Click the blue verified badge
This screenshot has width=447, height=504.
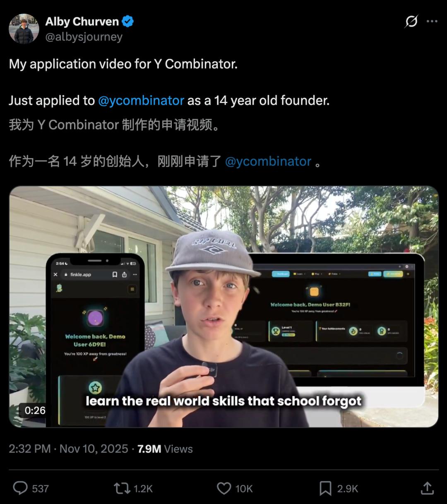coord(128,22)
